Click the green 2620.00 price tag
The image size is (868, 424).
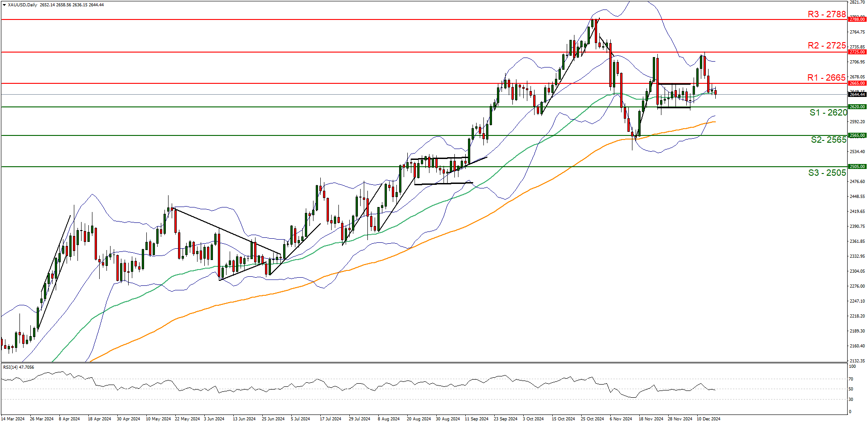click(x=857, y=107)
